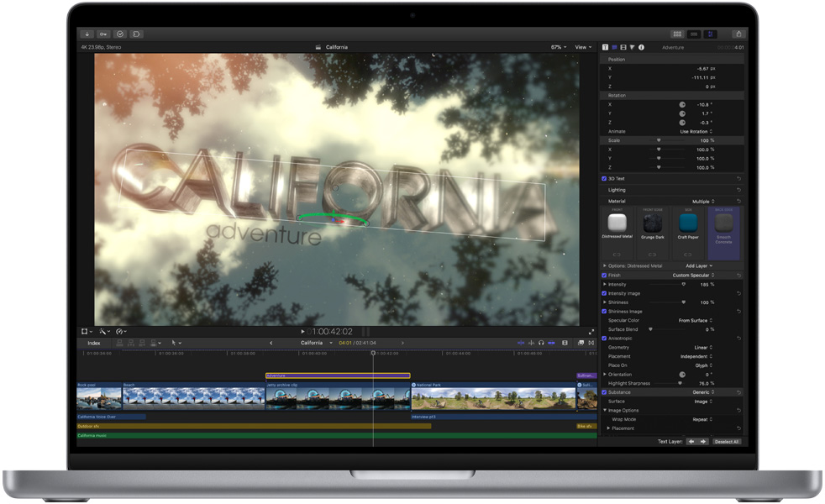Open the Text inspector tab icon
825x504 pixels.
point(606,47)
